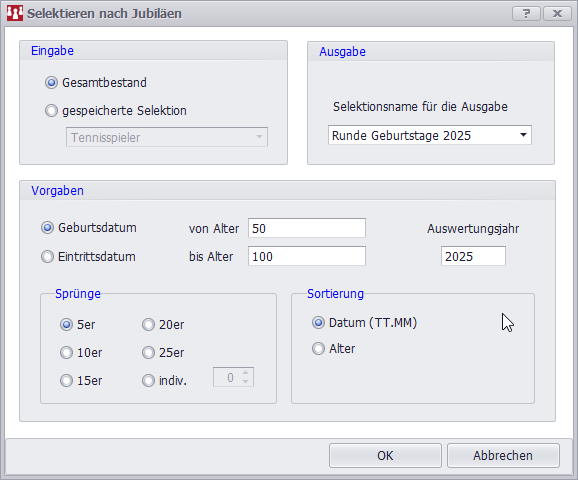
Task: Select Eintrittsdatum as the date basis
Action: coord(47,257)
